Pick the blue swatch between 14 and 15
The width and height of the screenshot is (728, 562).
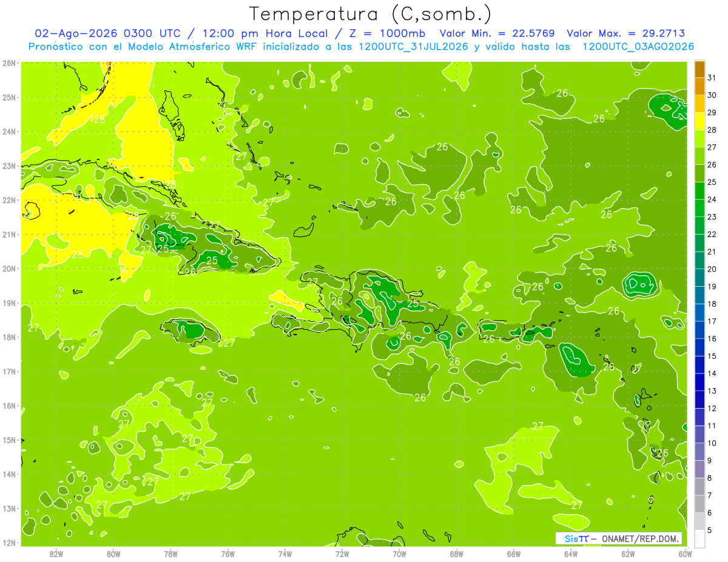coord(699,365)
